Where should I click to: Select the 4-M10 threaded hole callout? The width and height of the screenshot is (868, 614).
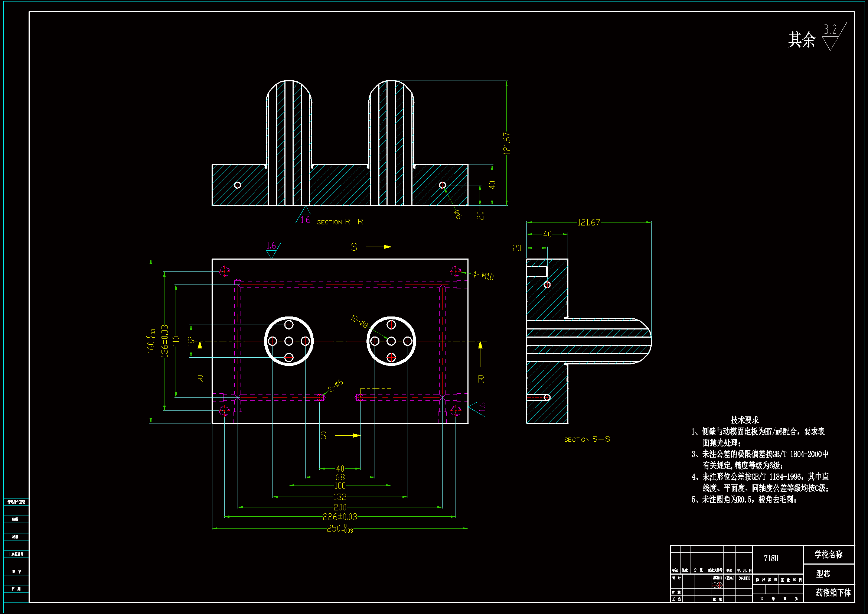click(482, 276)
